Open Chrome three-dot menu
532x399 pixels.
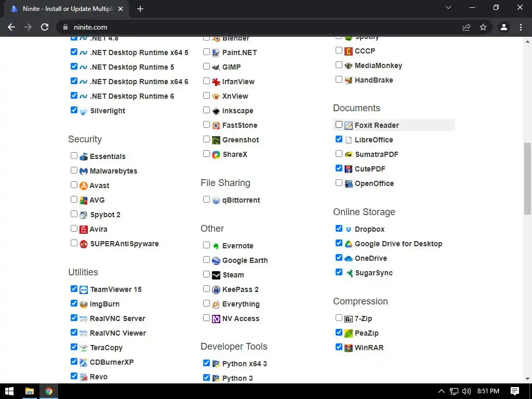(521, 27)
